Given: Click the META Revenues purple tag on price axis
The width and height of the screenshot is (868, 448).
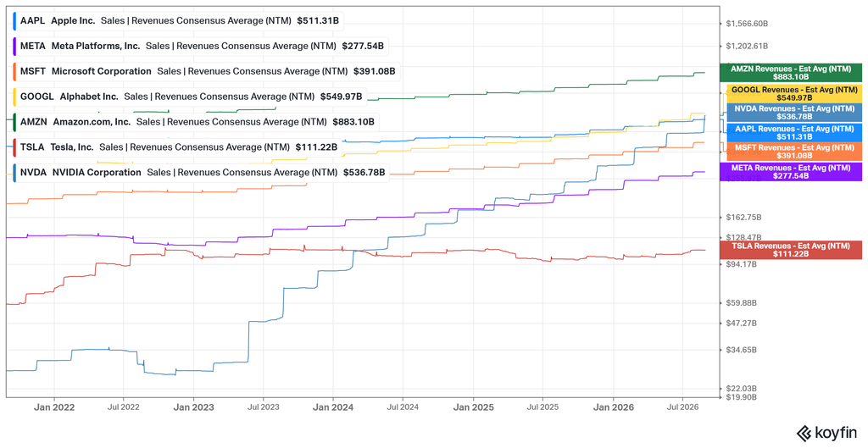Looking at the screenshot, I should 791,171.
